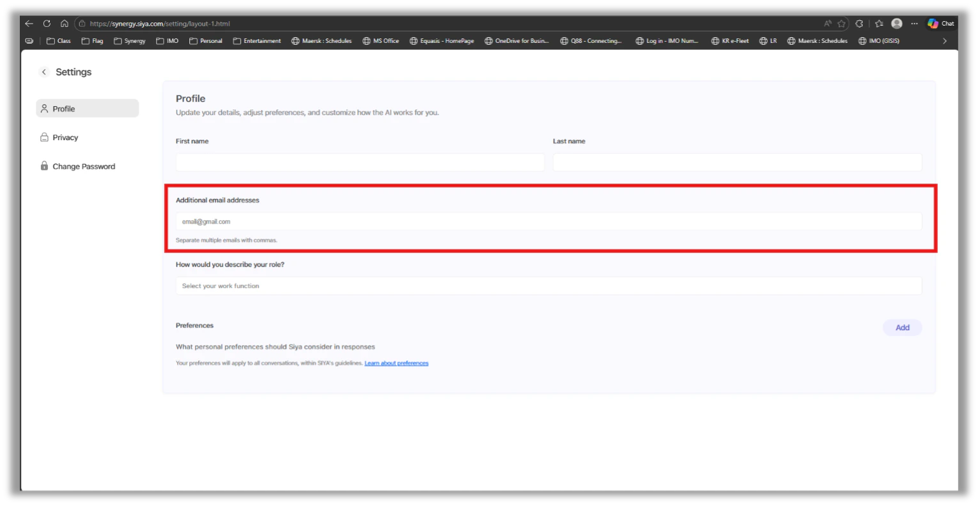Click the Settings page heading
Viewport: 980px width, 508px height.
74,72
